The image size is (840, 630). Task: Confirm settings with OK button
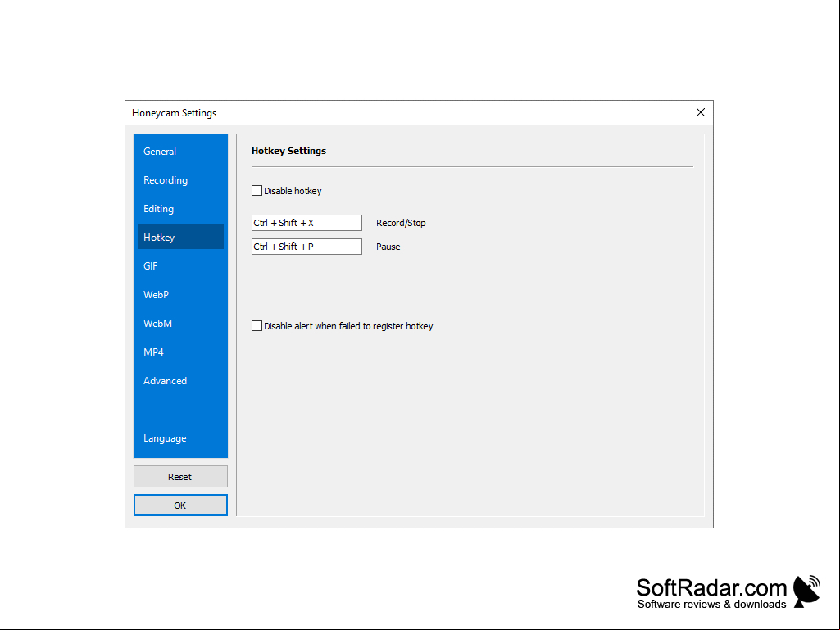[180, 505]
